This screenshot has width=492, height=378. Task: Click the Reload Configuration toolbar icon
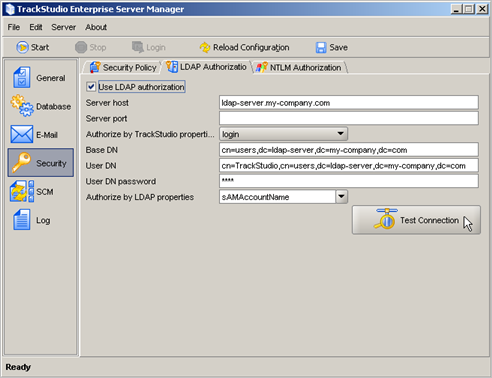(x=205, y=47)
